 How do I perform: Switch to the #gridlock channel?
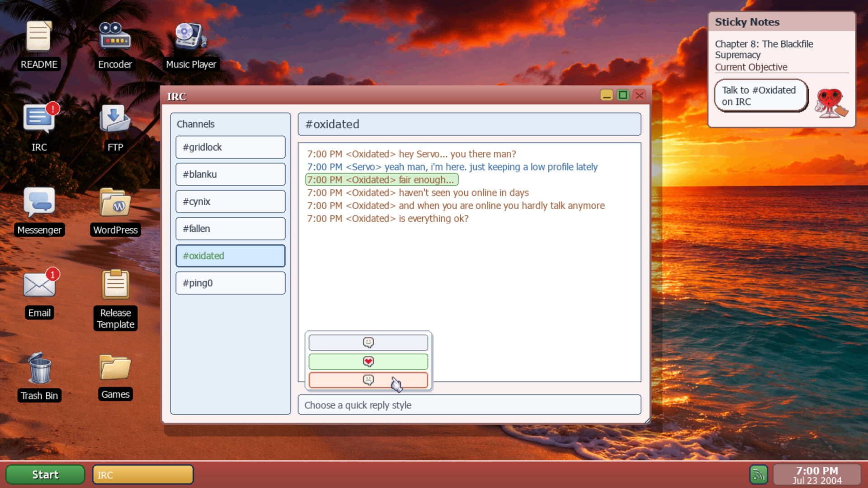(x=230, y=147)
